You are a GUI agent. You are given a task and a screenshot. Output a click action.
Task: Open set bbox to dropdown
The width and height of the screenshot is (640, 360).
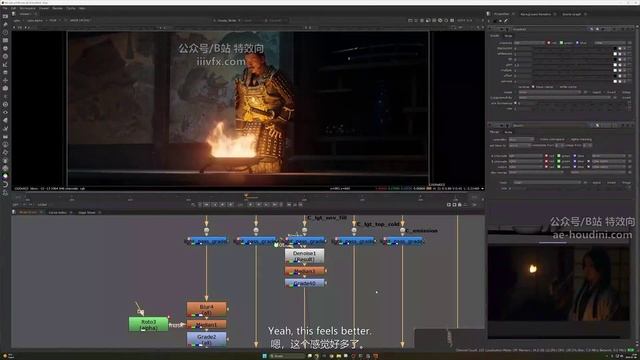coord(519,145)
